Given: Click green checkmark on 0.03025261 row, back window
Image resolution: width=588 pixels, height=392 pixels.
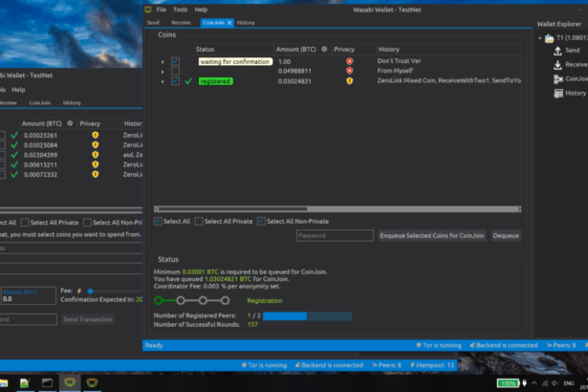Looking at the screenshot, I should pos(14,135).
